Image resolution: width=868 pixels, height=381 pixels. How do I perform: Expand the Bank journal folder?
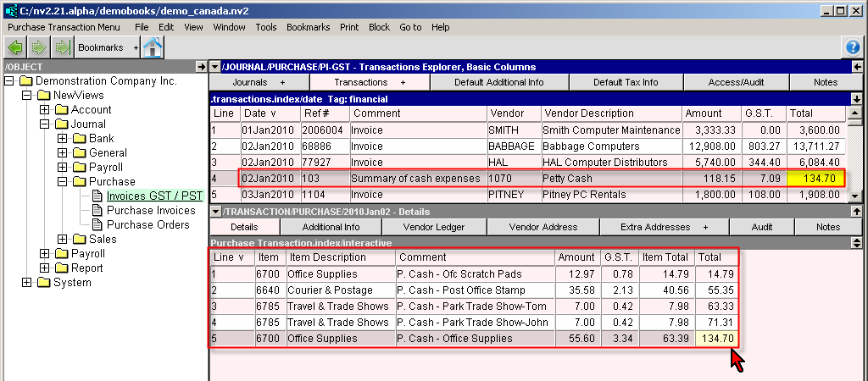click(x=63, y=138)
